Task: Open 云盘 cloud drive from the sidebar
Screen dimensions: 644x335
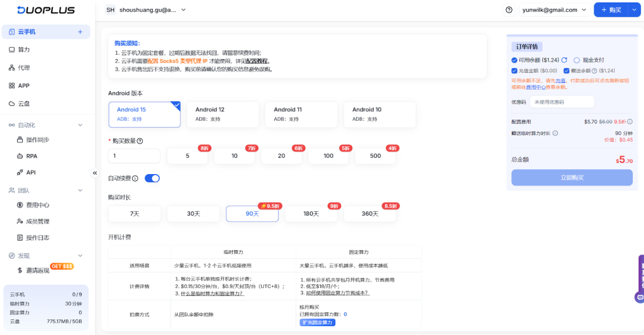Action: [x=24, y=103]
